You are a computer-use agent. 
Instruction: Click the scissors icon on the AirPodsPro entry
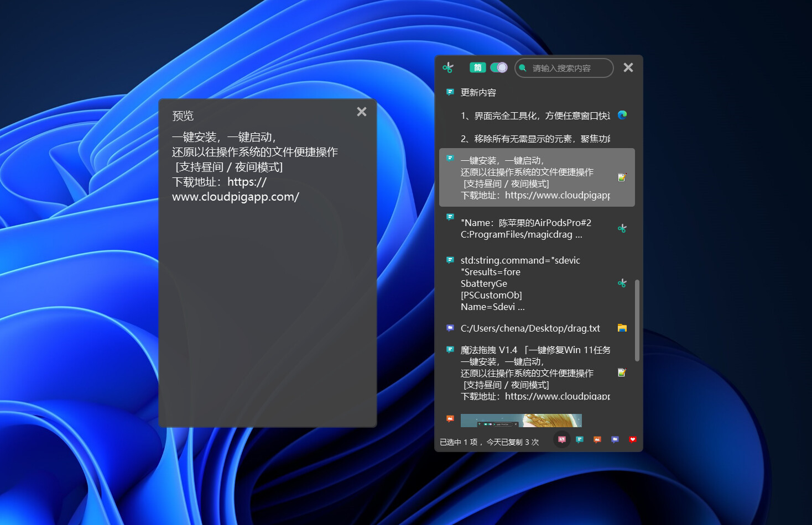[622, 228]
